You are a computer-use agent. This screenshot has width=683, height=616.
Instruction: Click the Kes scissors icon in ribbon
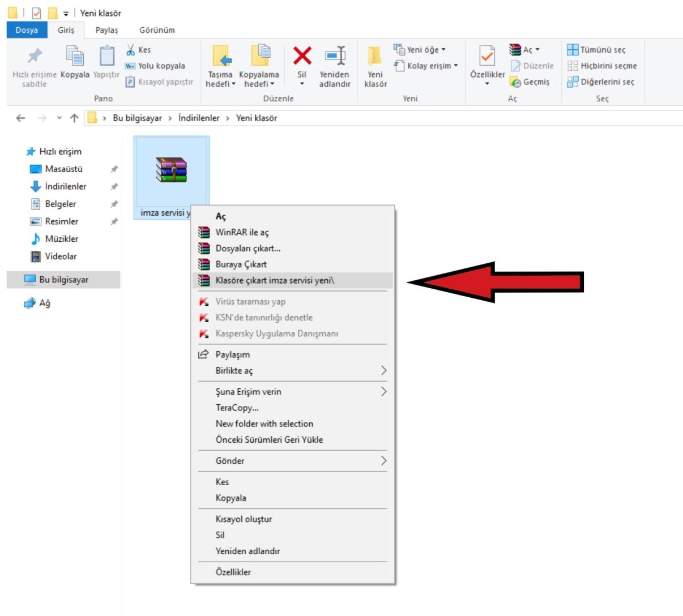131,50
